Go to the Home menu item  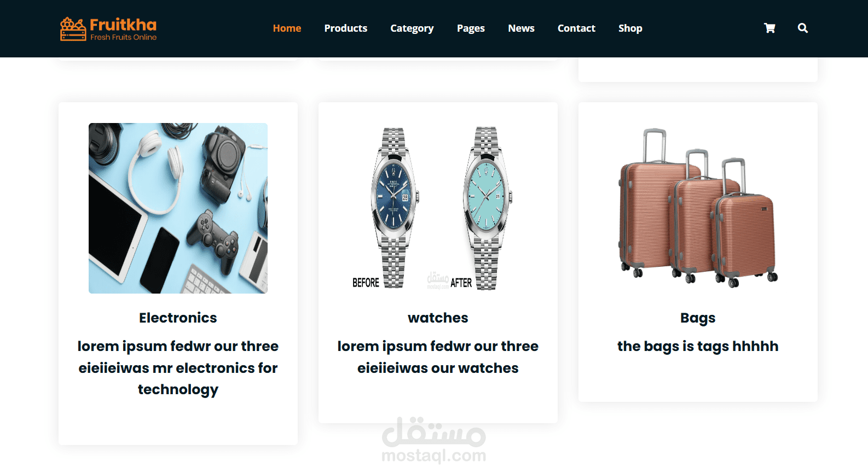point(287,28)
